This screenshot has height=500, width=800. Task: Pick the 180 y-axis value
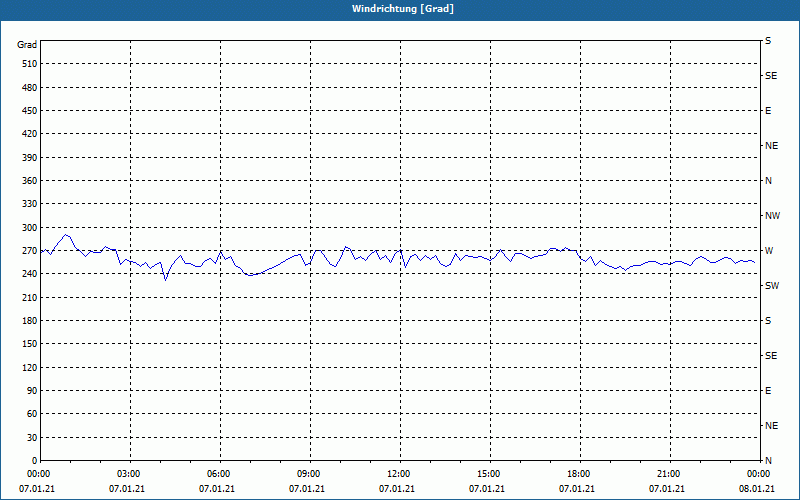pyautogui.click(x=30, y=320)
